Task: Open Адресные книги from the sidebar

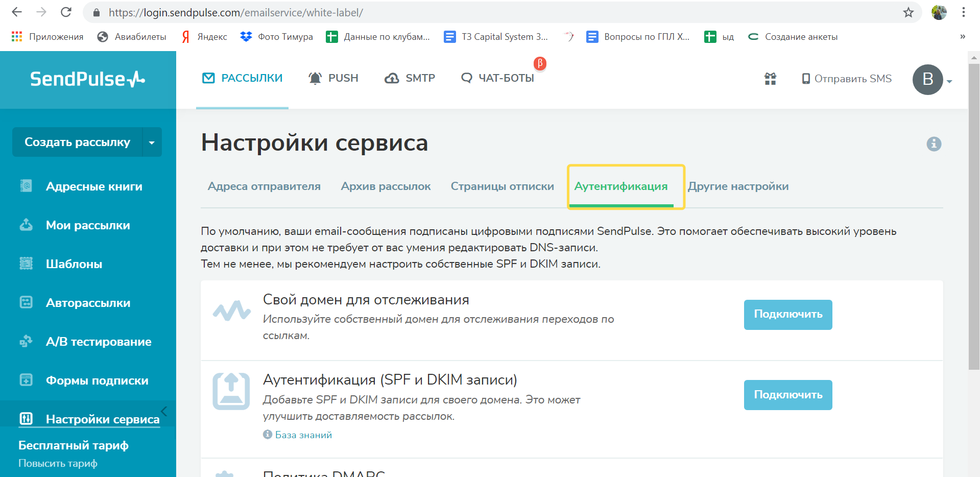Action: point(94,186)
